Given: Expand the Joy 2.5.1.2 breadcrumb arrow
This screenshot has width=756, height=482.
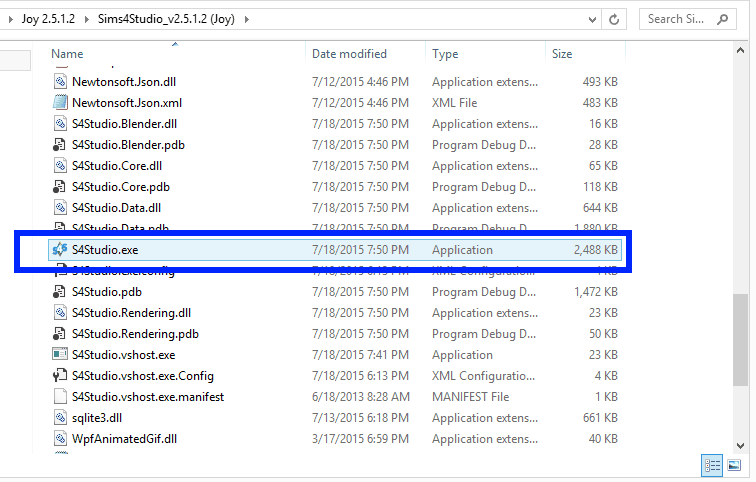Looking at the screenshot, I should (x=87, y=19).
